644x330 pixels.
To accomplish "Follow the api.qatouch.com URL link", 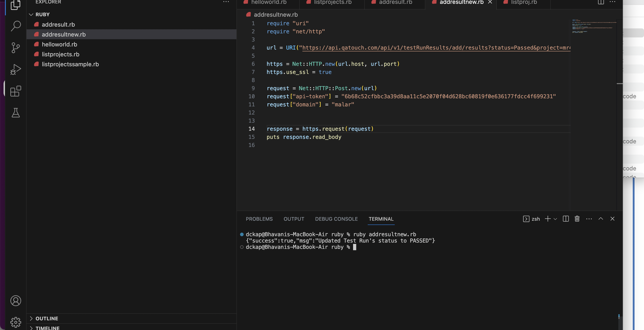I will [436, 48].
